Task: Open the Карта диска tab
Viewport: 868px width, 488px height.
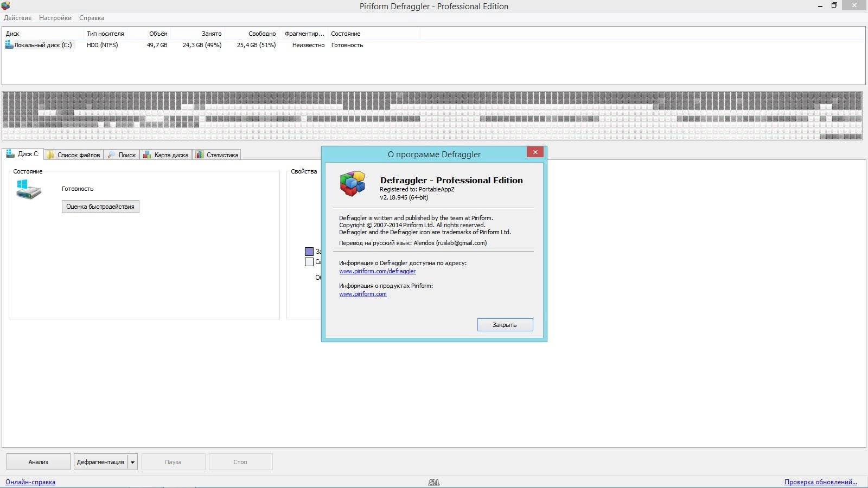Action: [166, 155]
